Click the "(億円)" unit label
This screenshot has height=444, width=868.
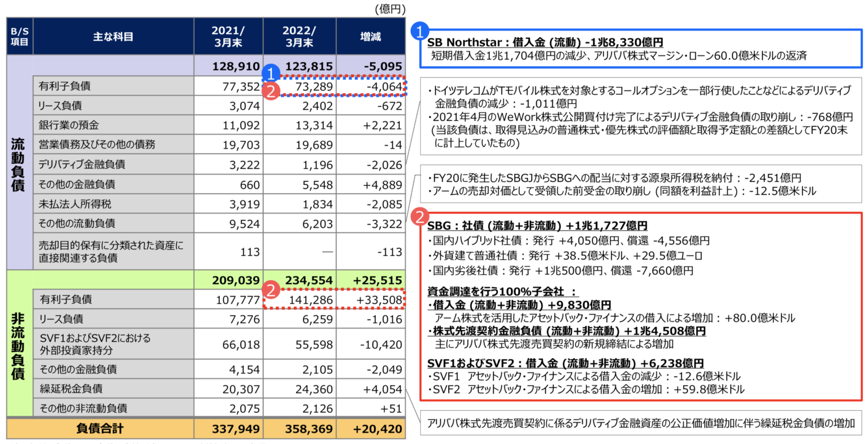coord(389,8)
